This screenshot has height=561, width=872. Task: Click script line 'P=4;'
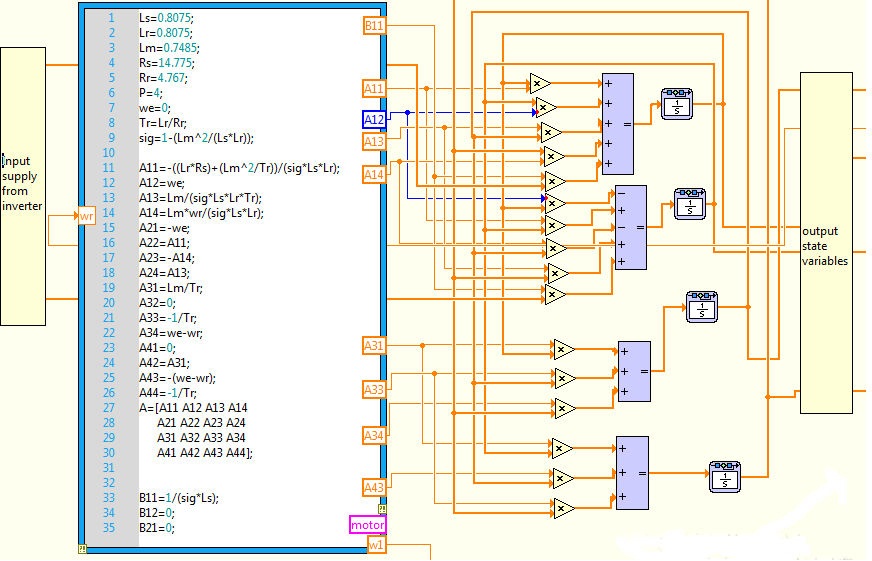tap(151, 93)
